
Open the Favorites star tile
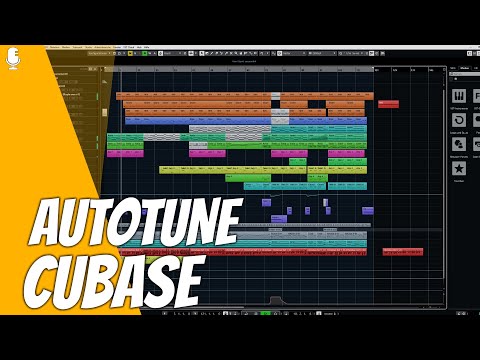pyautogui.click(x=459, y=169)
